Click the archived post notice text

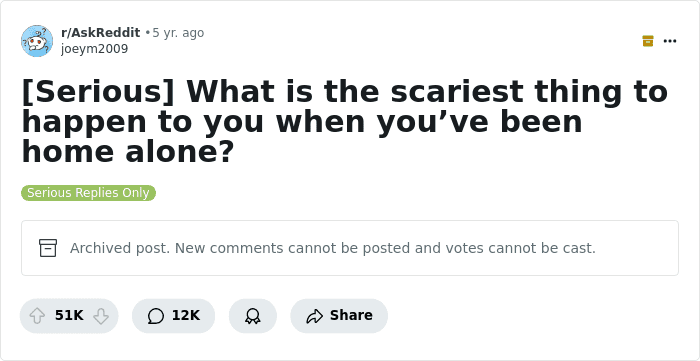click(x=333, y=248)
